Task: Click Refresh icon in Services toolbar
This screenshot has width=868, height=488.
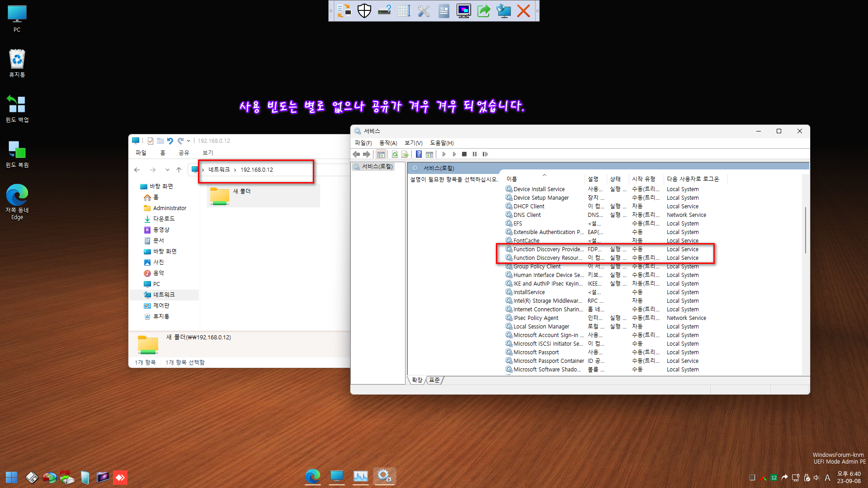Action: point(395,154)
